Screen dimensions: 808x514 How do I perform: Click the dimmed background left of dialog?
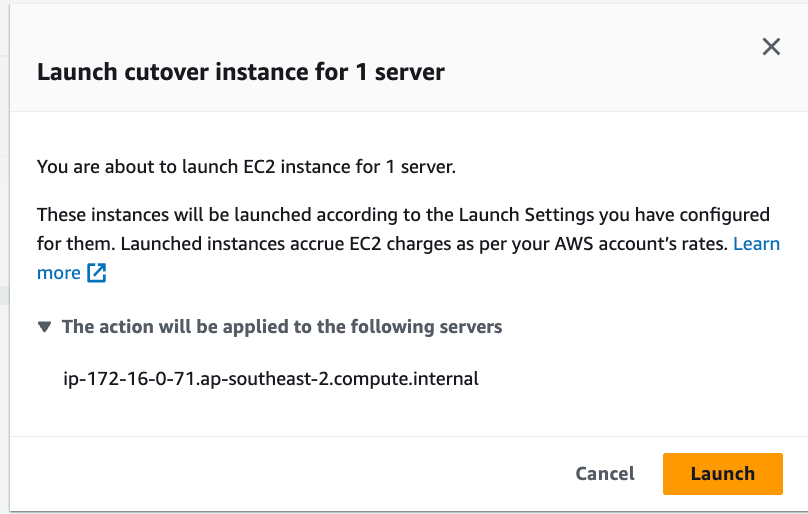click(4, 250)
